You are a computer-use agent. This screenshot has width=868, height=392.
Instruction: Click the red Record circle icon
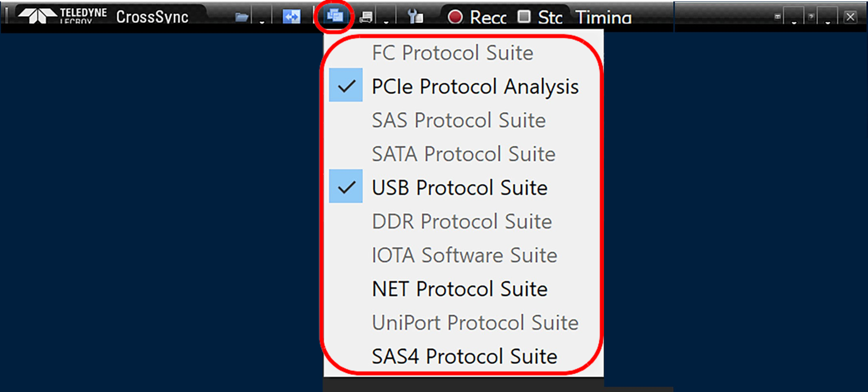455,17
